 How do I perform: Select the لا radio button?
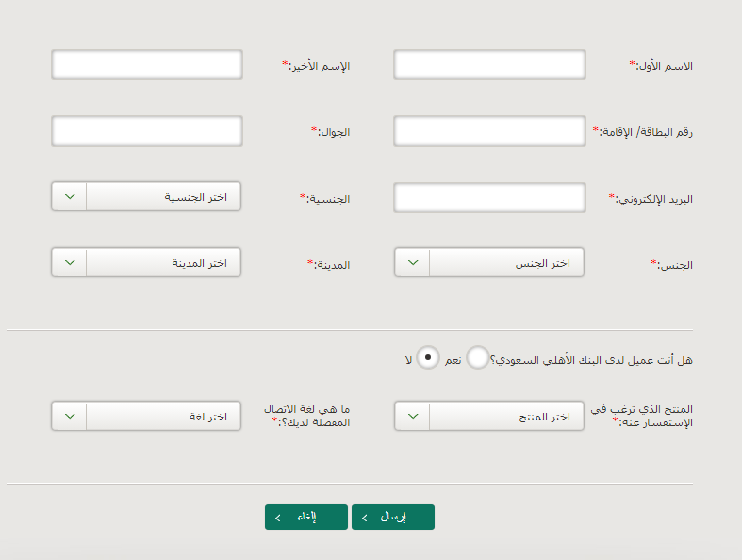[428, 357]
